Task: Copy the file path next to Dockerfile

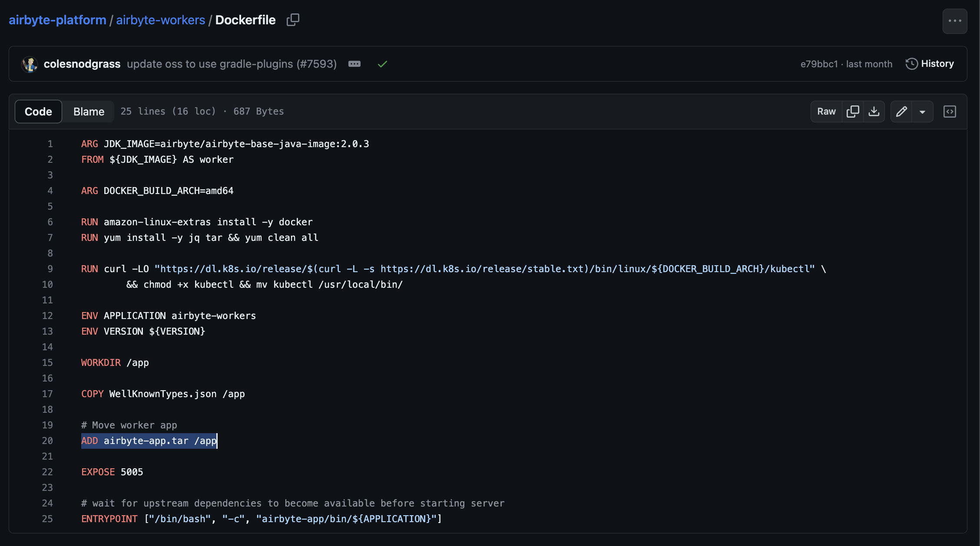Action: coord(293,20)
